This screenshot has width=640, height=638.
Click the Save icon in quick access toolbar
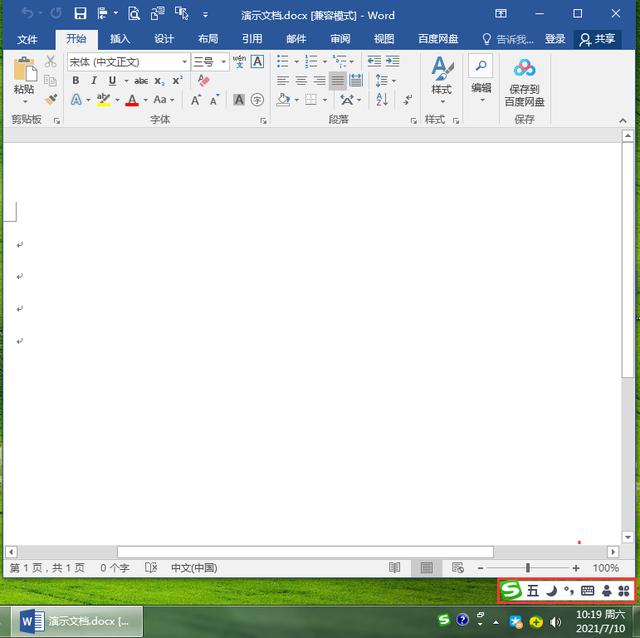click(x=80, y=15)
